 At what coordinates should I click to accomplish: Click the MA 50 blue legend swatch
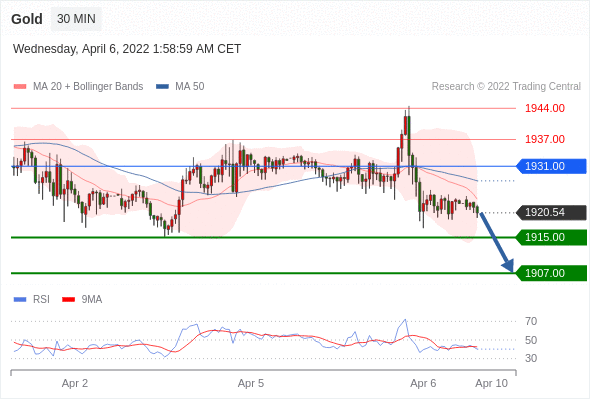point(162,87)
